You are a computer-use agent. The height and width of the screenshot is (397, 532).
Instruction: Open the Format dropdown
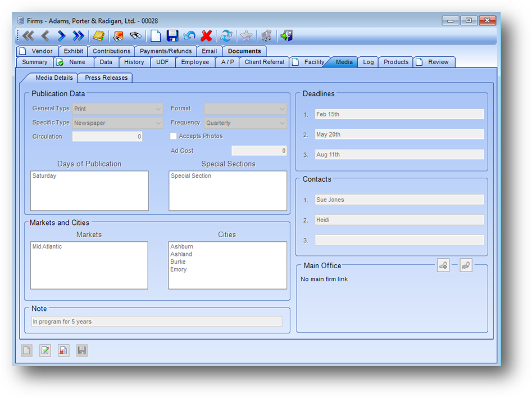pos(245,109)
